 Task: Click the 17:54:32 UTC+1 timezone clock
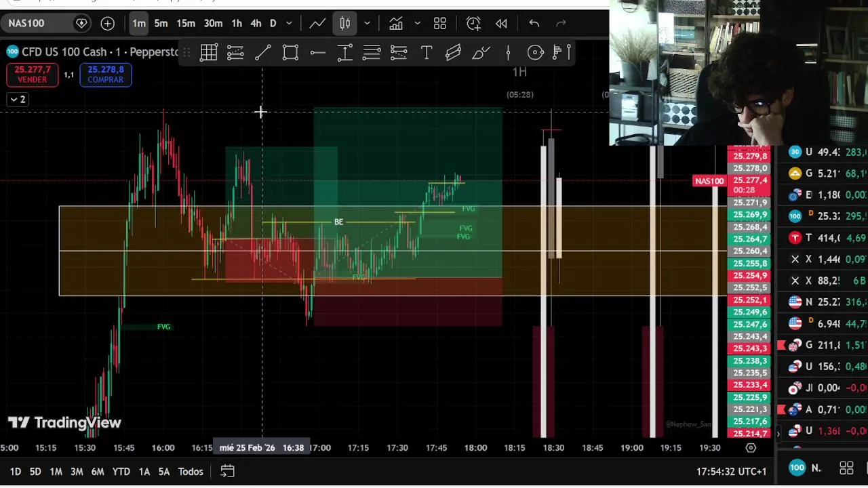tap(731, 472)
